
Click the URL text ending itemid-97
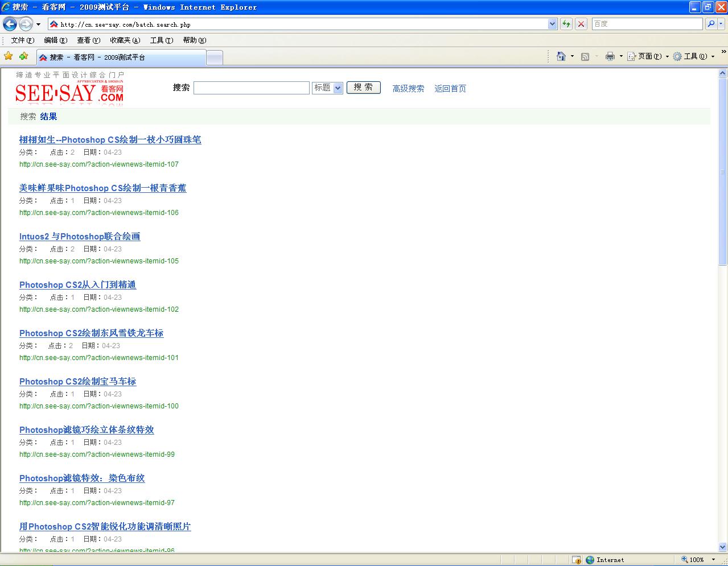click(x=97, y=503)
